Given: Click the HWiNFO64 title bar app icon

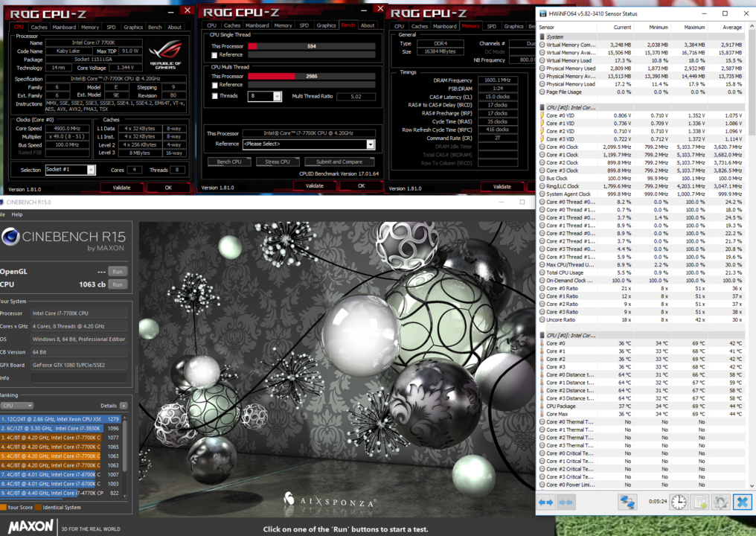Looking at the screenshot, I should [x=543, y=13].
